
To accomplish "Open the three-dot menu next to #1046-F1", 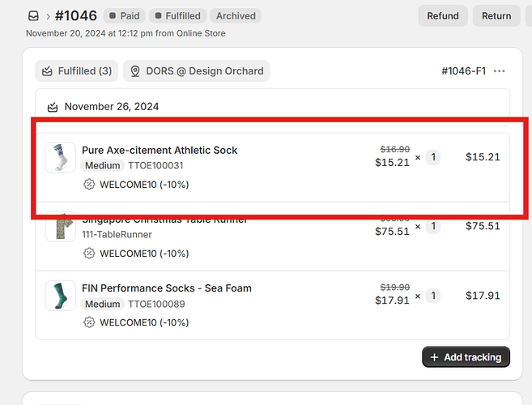I will click(500, 71).
